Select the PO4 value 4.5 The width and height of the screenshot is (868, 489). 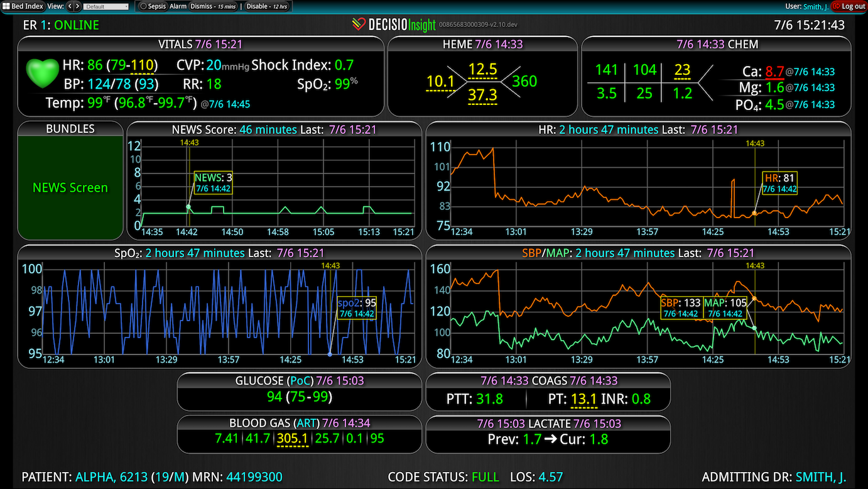(x=774, y=105)
